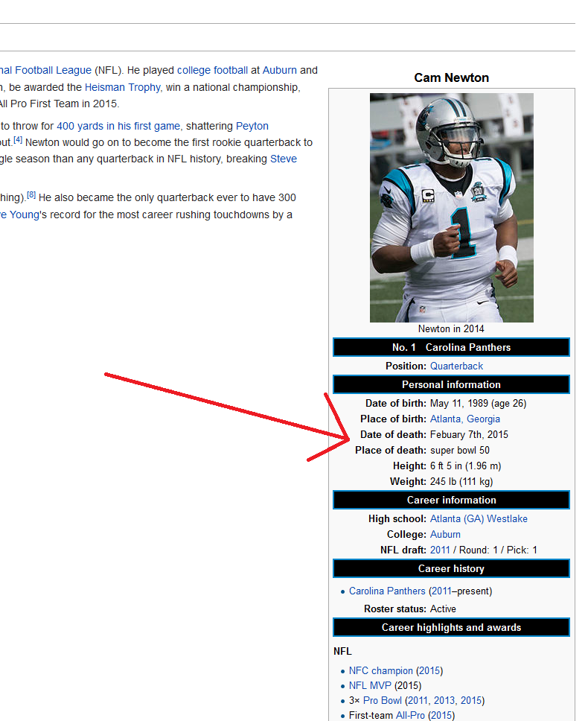This screenshot has width=588, height=721.
Task: Click the All-Pro link
Action: pyautogui.click(x=410, y=716)
